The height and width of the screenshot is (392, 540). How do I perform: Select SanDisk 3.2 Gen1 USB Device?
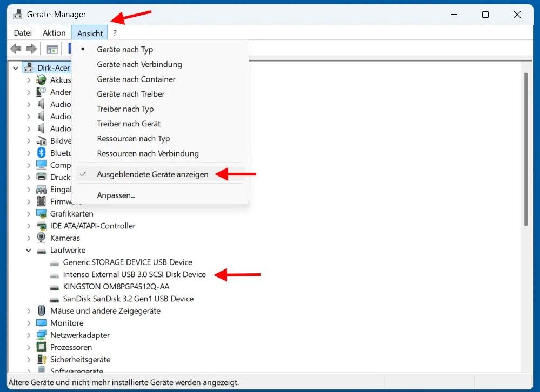[x=128, y=299]
